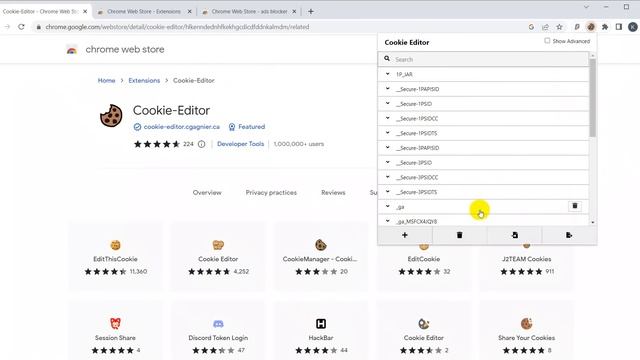Click the cookie list scroll-down arrow
Image resolution: width=640 pixels, height=360 pixels.
tap(593, 222)
